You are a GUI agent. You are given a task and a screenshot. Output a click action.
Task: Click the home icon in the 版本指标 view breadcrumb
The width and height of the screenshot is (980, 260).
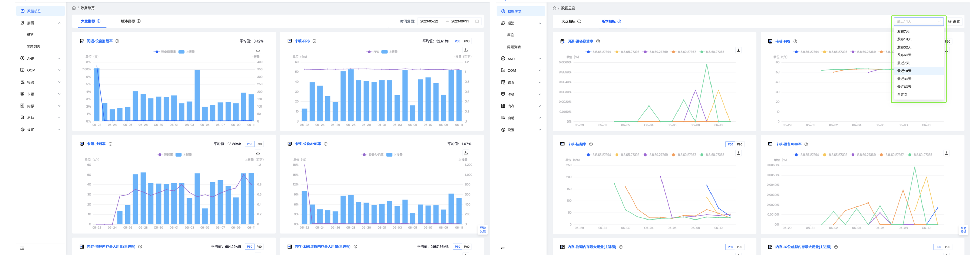tap(554, 9)
